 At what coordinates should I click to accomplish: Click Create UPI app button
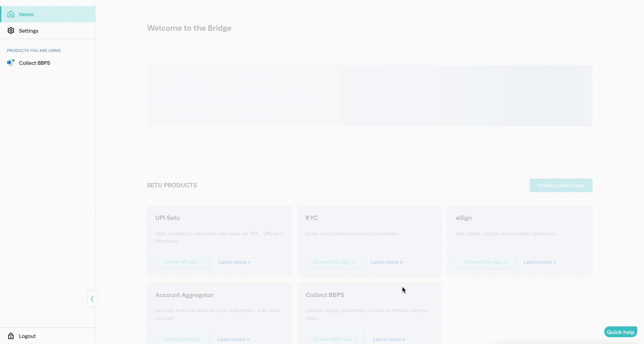(183, 262)
